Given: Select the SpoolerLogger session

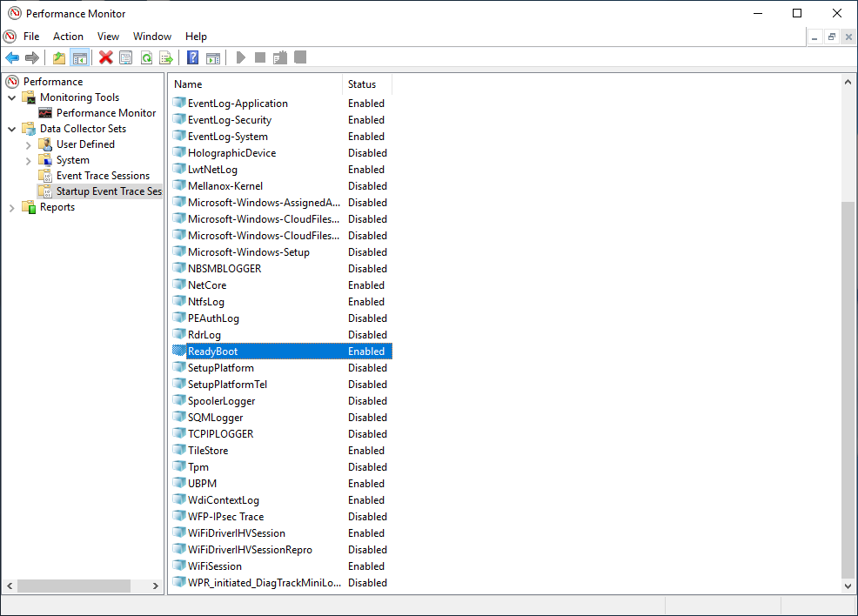Looking at the screenshot, I should click(282, 400).
